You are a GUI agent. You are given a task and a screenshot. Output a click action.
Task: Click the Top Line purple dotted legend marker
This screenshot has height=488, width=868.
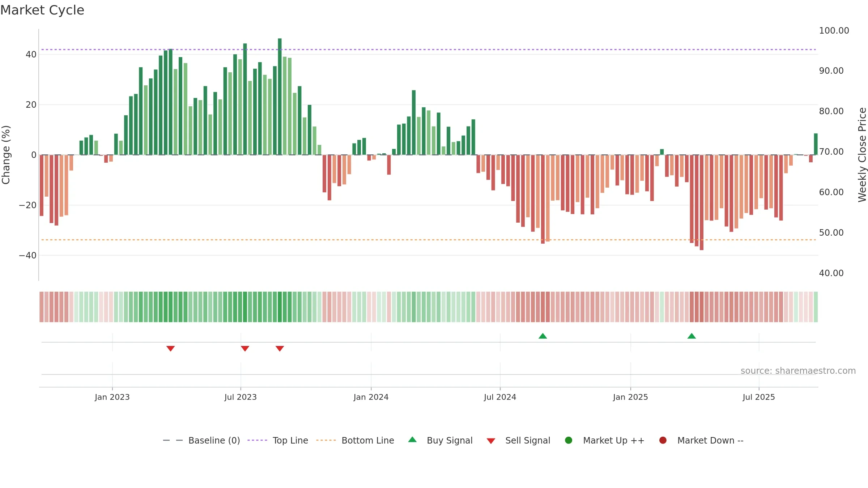(257, 440)
